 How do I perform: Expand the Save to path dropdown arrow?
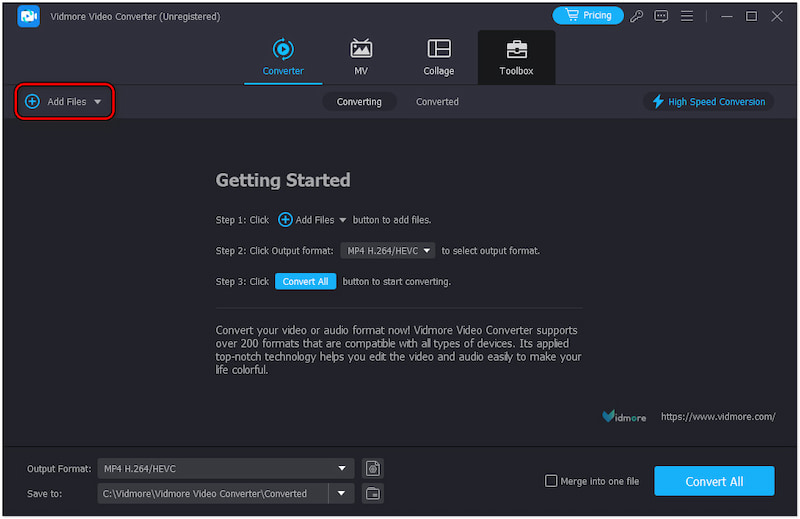click(343, 493)
